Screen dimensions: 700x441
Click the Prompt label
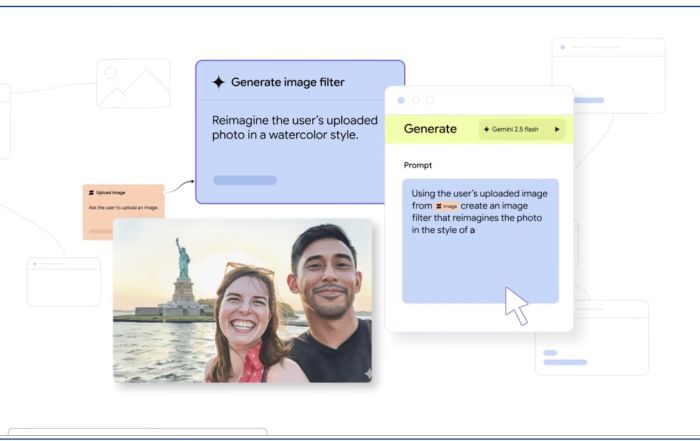click(417, 165)
